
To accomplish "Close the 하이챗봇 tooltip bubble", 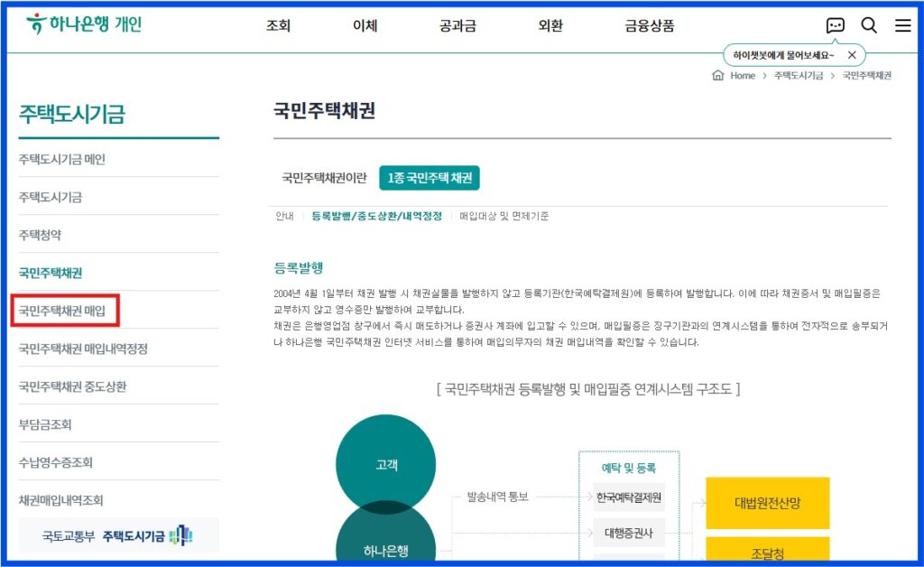I will click(852, 55).
